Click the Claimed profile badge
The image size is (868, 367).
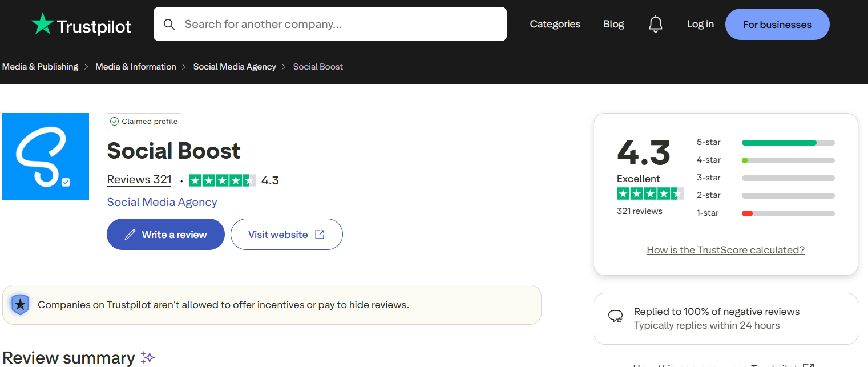144,122
